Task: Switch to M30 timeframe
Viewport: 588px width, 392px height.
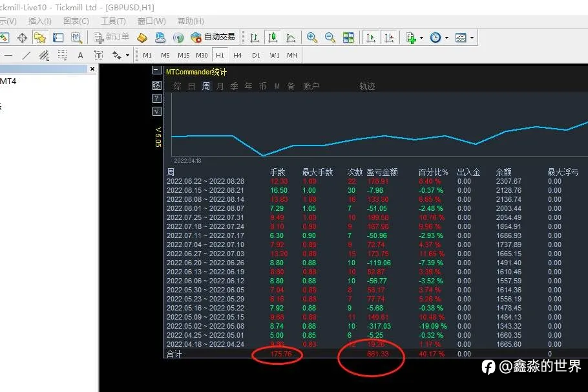Action: coord(202,56)
